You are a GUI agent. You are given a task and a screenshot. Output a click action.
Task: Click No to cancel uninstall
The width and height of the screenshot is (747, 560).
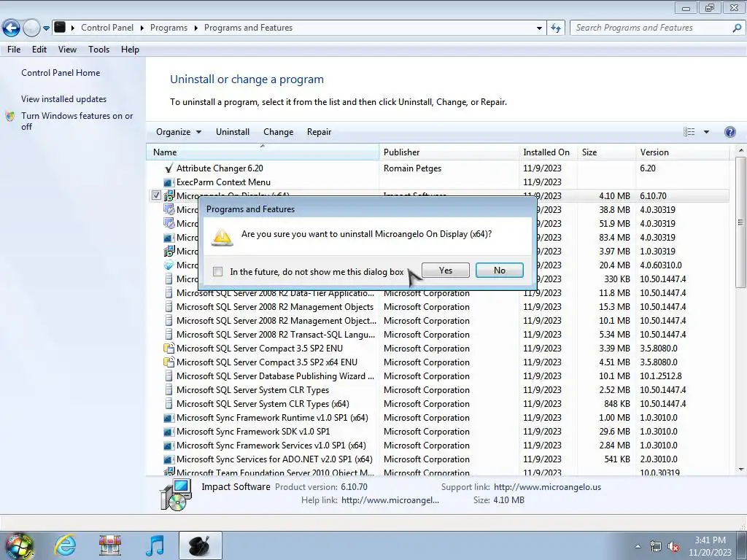coord(499,271)
